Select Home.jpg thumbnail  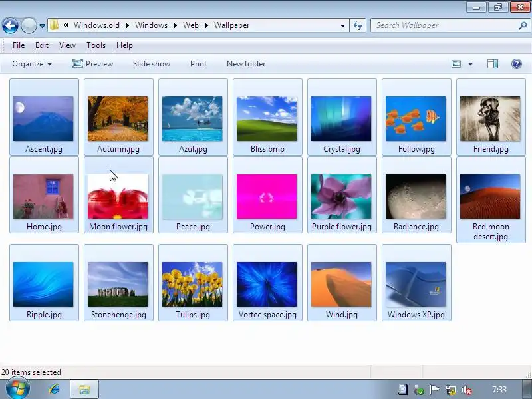(44, 195)
